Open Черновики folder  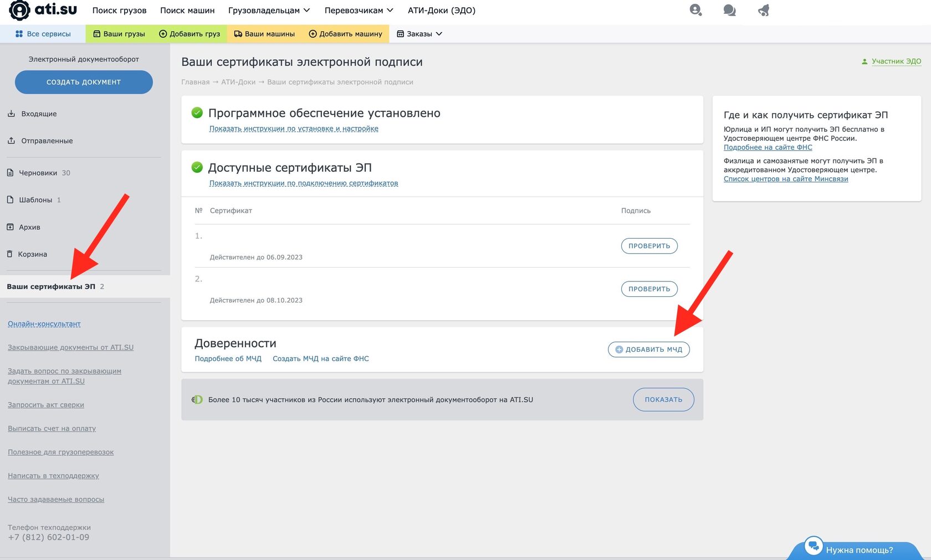[38, 173]
